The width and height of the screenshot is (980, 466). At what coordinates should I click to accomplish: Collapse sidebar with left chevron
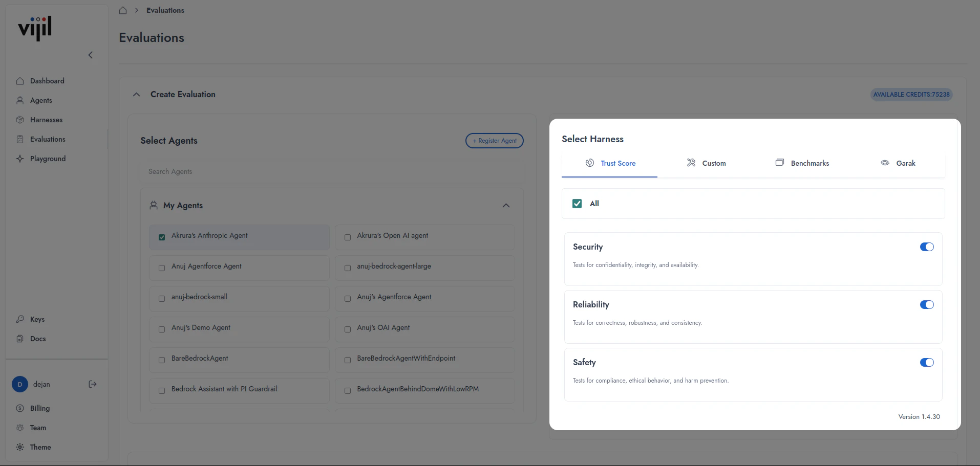click(x=90, y=55)
